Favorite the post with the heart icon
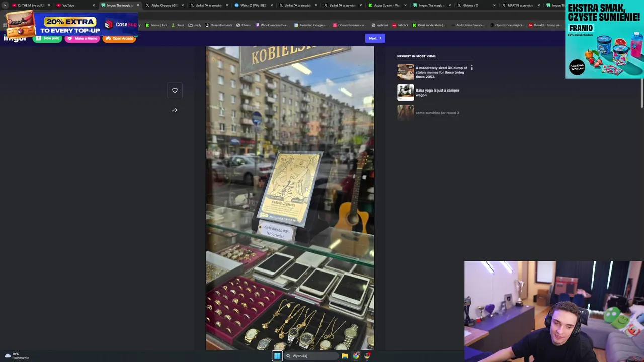The width and height of the screenshot is (644, 362). (175, 90)
